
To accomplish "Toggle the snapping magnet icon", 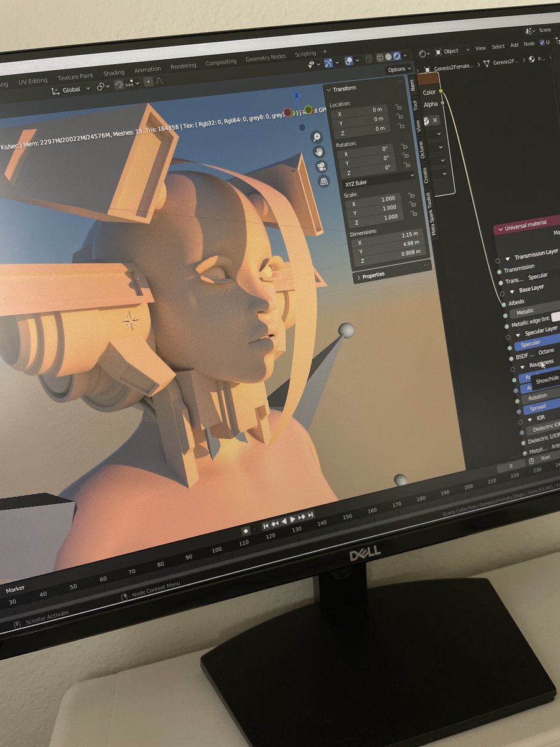I will tap(118, 85).
